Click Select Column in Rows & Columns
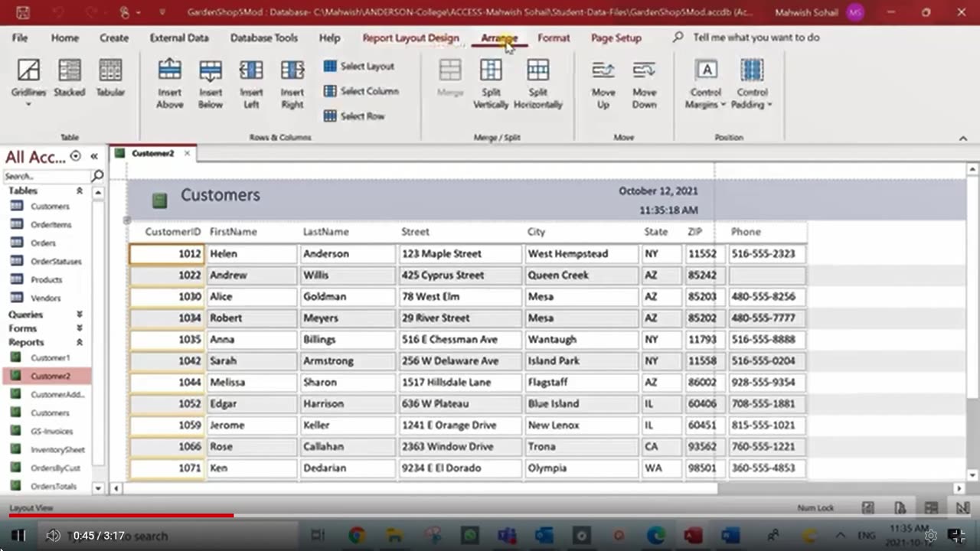 point(361,91)
